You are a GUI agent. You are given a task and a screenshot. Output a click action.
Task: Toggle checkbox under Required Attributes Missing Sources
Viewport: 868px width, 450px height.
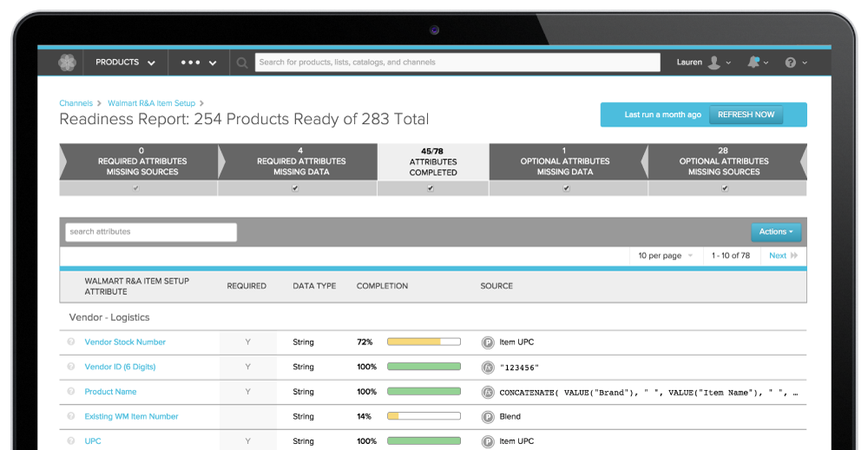(x=135, y=188)
